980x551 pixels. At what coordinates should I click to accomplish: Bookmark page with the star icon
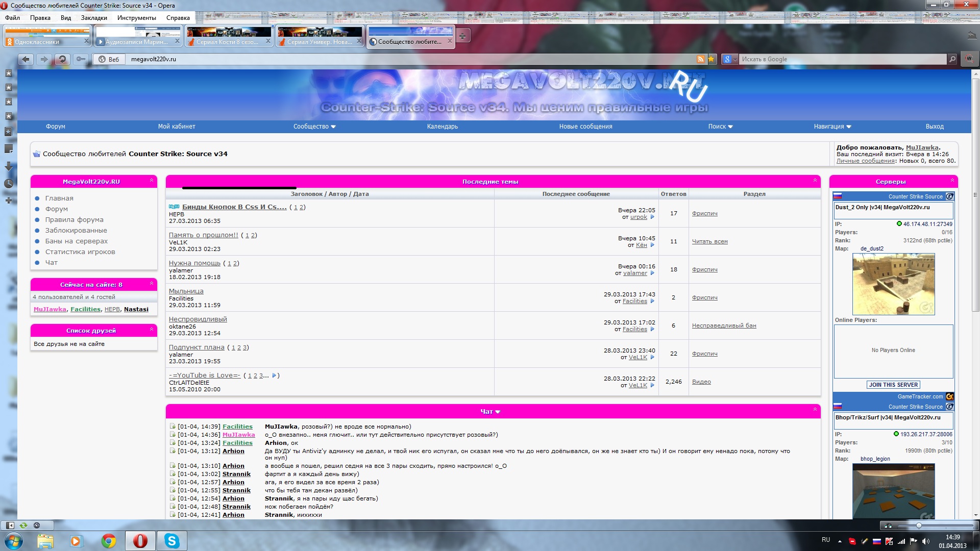[x=711, y=59]
